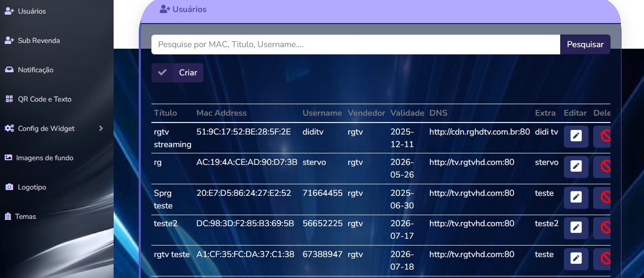Delete the diditv user entry
This screenshot has height=278, width=644.
point(604,137)
